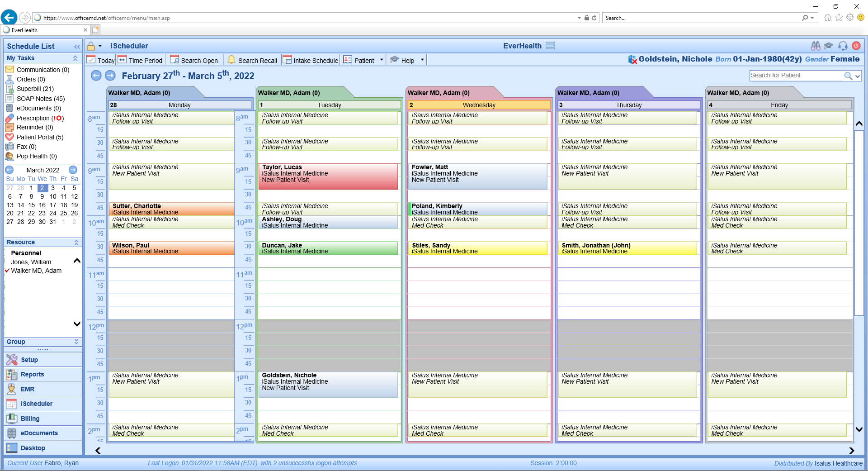
Task: Click the graduation cap training icon
Action: pos(829,46)
